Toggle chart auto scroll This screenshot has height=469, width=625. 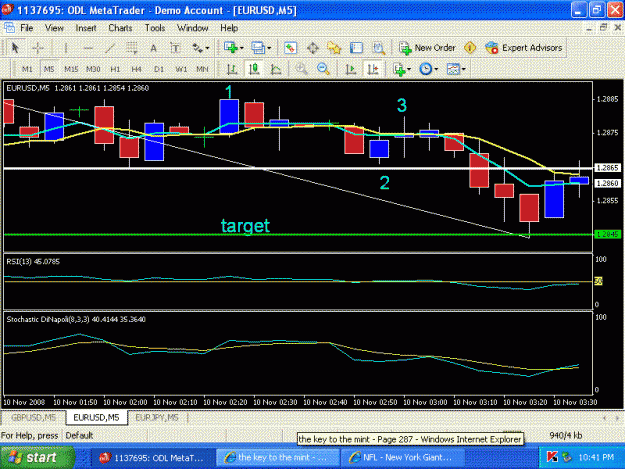351,69
